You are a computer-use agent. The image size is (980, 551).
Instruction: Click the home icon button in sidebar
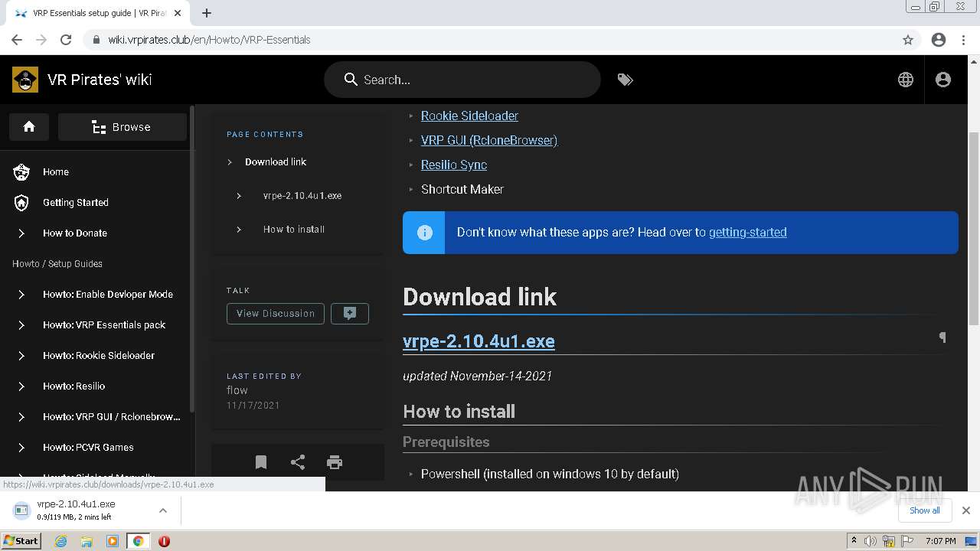[29, 127]
